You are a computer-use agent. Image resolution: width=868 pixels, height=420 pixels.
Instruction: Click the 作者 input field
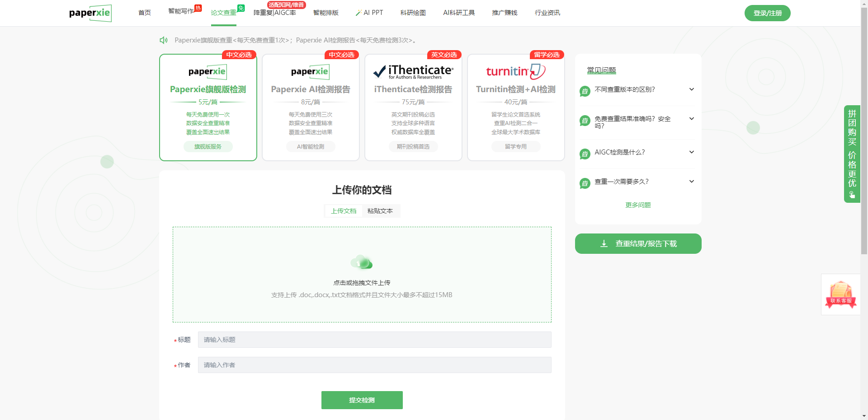(x=375, y=365)
